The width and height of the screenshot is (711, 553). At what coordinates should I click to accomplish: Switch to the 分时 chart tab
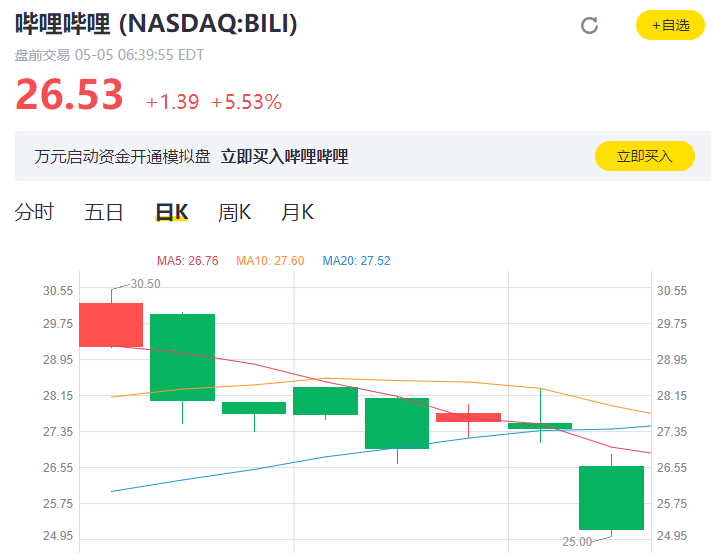pyautogui.click(x=34, y=212)
